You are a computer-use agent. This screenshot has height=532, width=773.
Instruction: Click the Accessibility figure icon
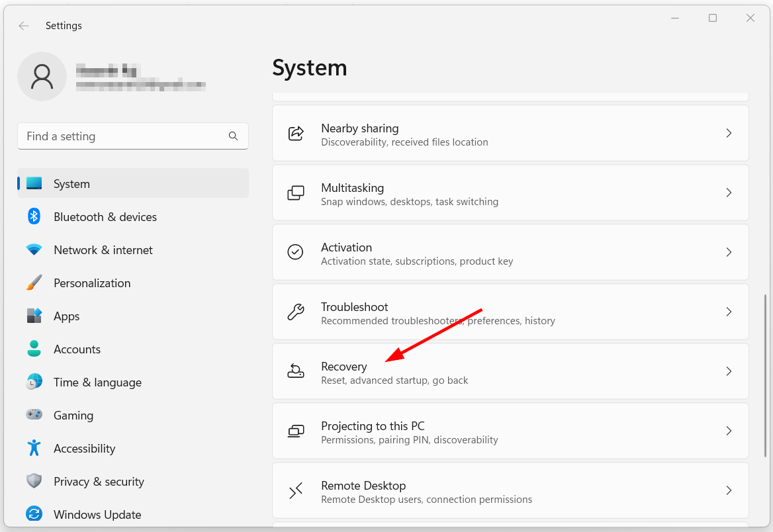point(34,448)
